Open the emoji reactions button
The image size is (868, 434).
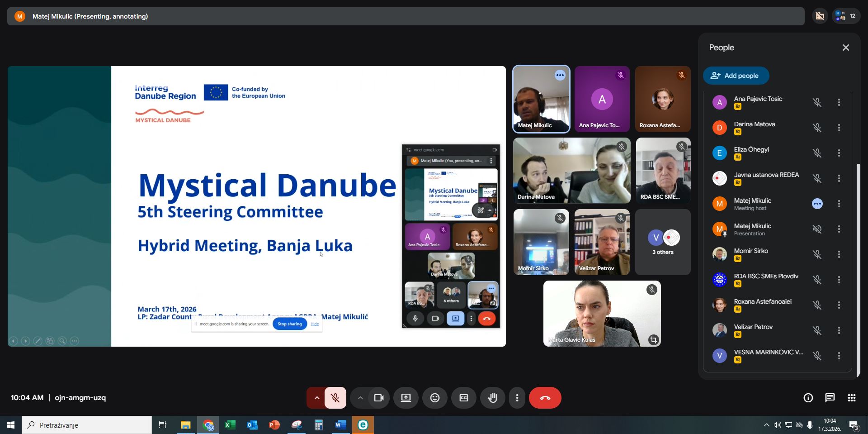tap(434, 398)
